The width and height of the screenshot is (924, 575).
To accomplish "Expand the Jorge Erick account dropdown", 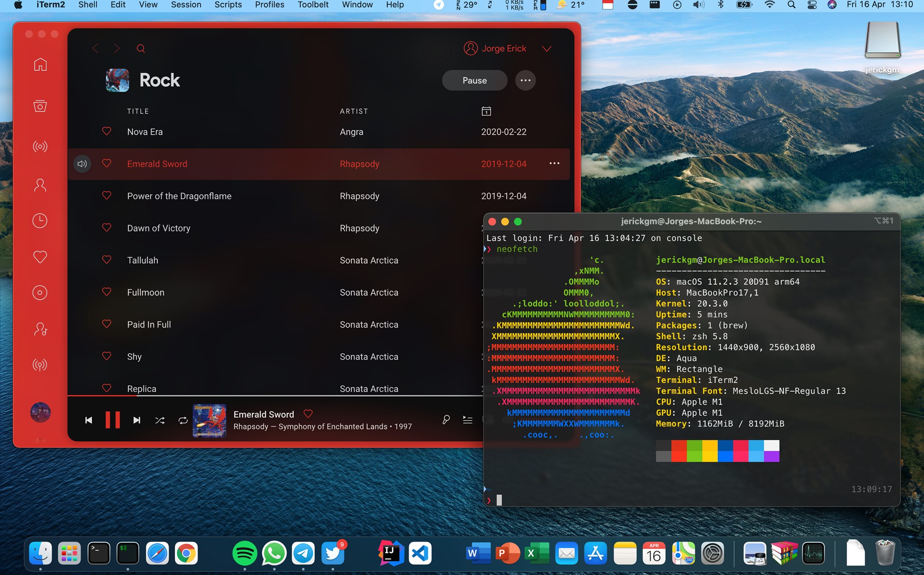I will [x=547, y=49].
